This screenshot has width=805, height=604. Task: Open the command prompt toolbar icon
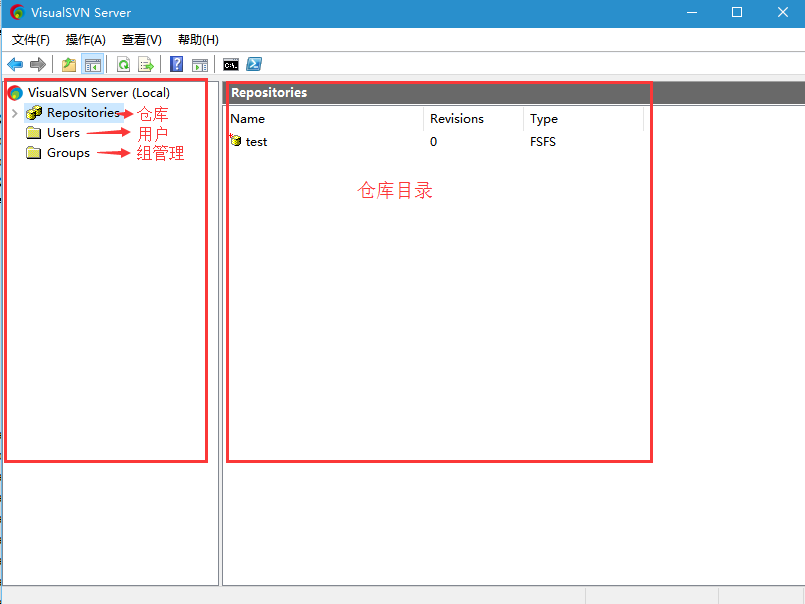click(231, 65)
